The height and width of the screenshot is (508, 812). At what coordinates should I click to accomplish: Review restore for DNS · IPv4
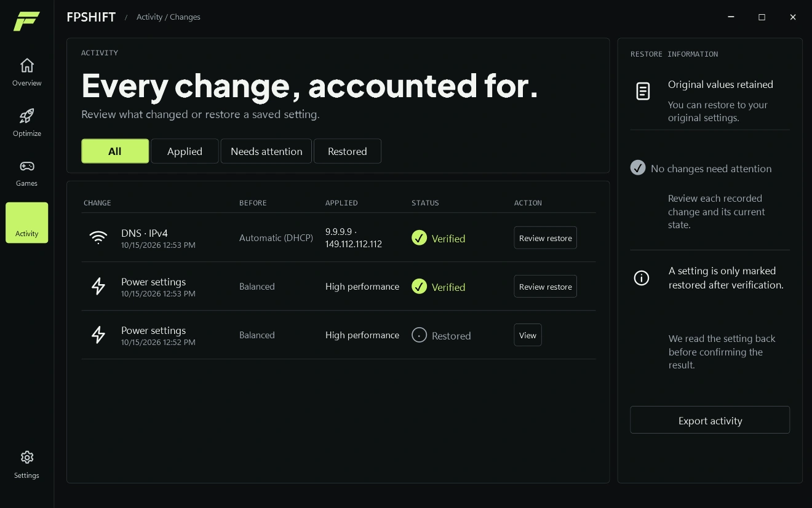546,238
